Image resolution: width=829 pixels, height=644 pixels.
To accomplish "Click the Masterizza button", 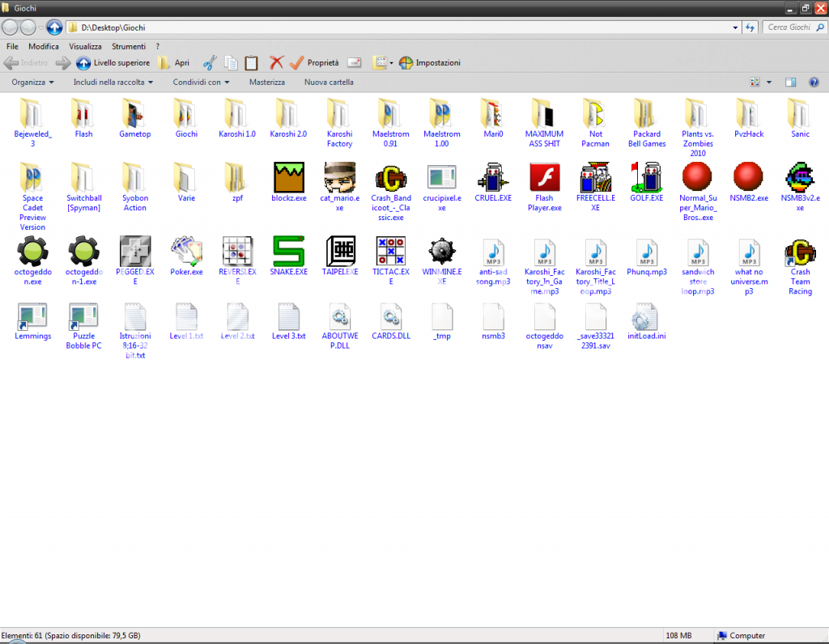I will click(266, 83).
